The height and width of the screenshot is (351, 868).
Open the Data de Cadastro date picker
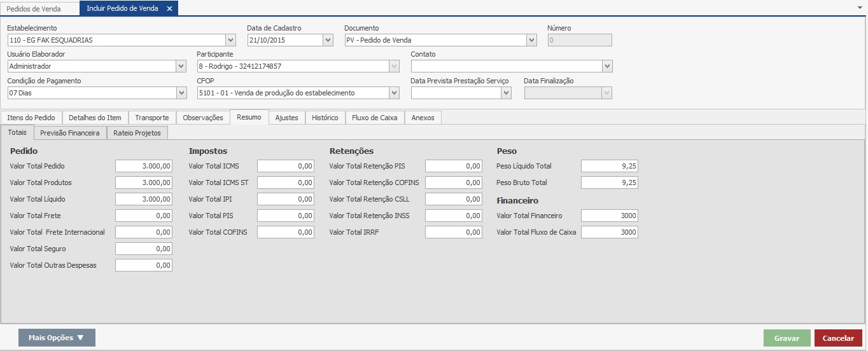[x=328, y=40]
